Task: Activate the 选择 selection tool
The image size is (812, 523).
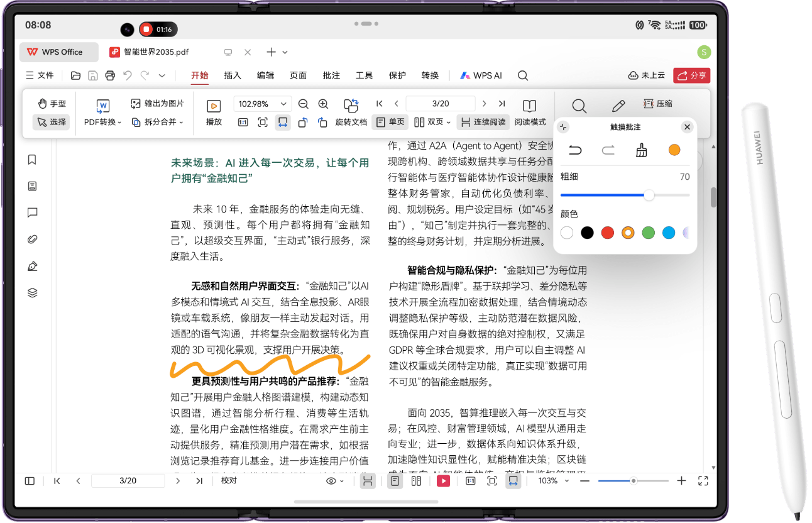Action: [x=52, y=122]
